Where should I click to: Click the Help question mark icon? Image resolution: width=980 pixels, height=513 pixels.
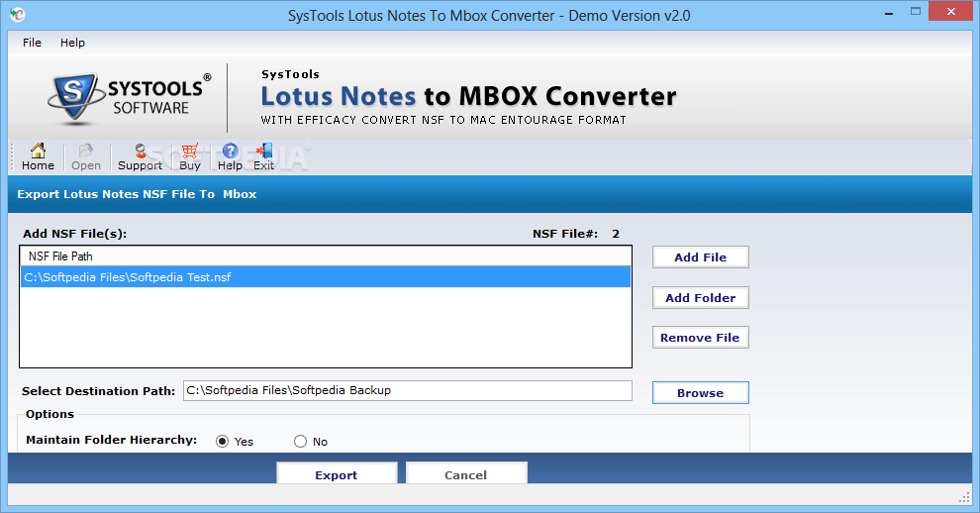click(x=230, y=156)
